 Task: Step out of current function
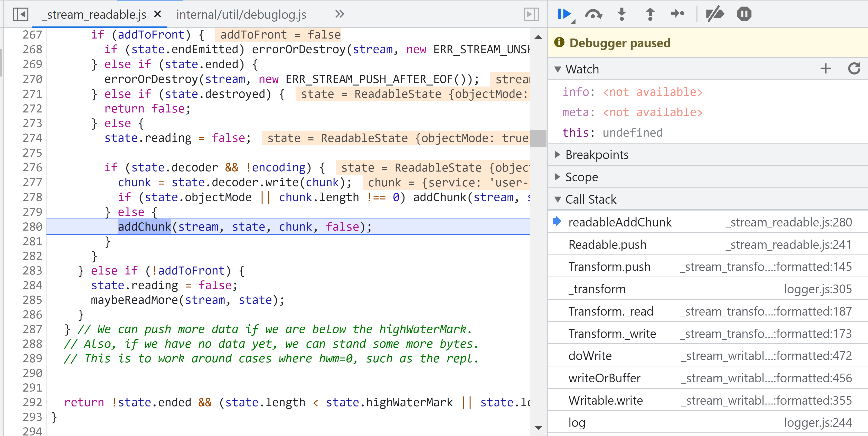650,14
